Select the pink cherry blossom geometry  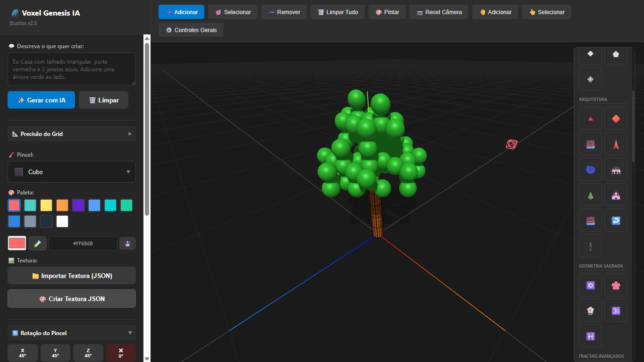(616, 285)
